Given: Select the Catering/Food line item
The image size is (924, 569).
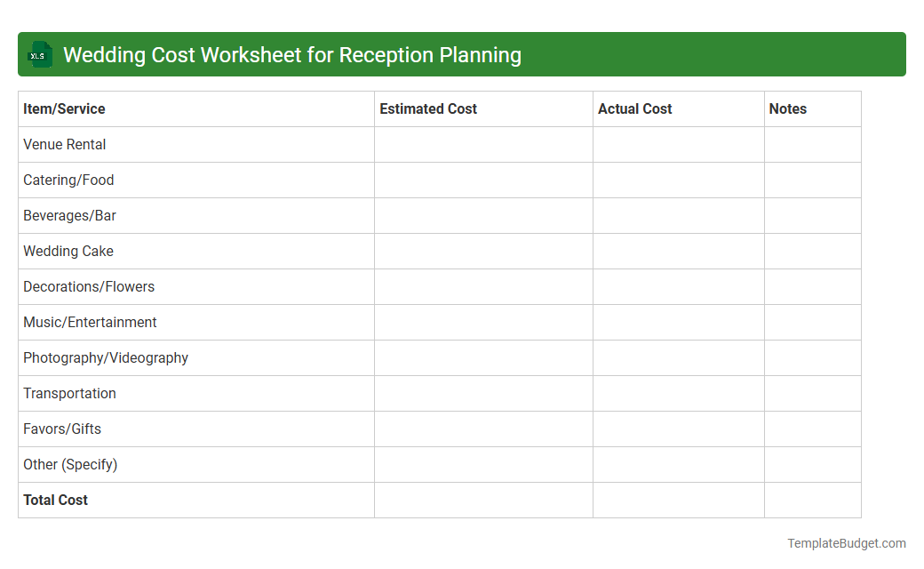Looking at the screenshot, I should [x=68, y=180].
